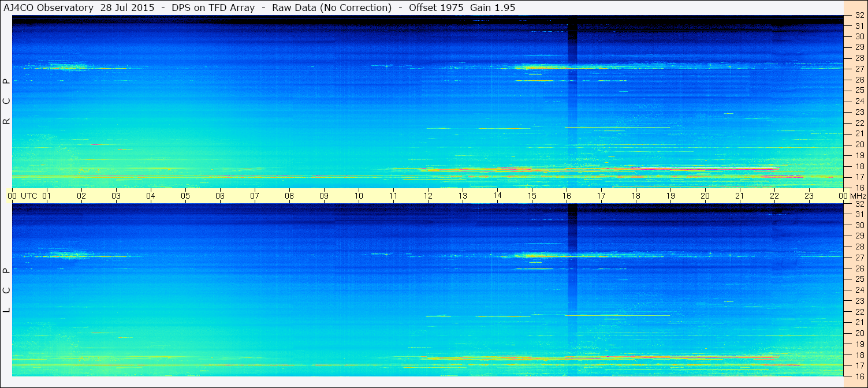Click hour marker 23 on UTC axis
The image size is (868, 388).
coord(809,196)
